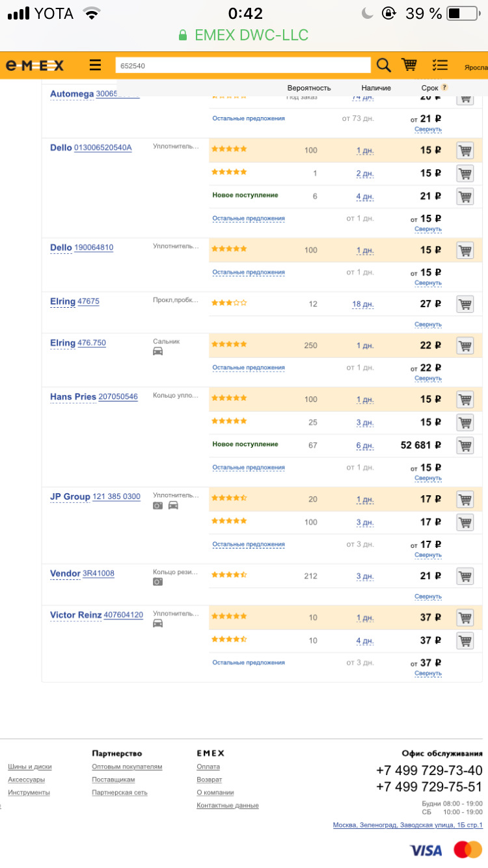Expand other offers for Victor Reinz

tap(249, 662)
